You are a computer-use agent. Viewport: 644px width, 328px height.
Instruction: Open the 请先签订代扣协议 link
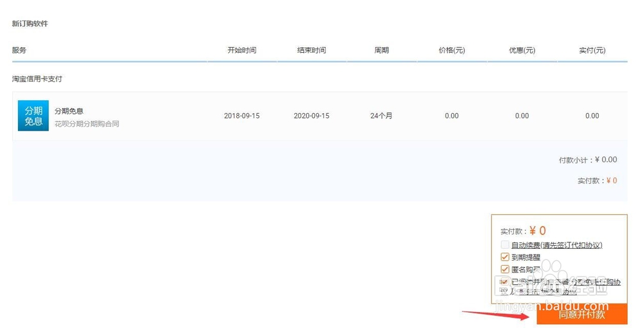point(573,245)
